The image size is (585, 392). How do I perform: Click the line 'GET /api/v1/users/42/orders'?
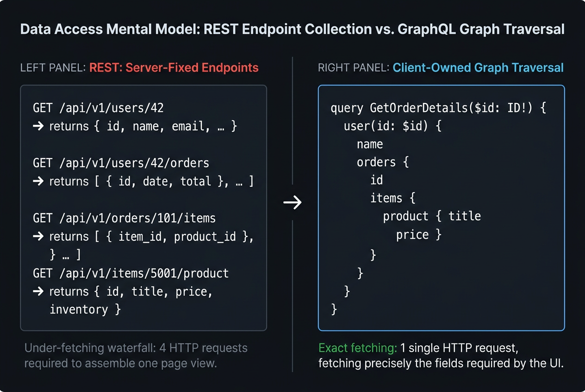(121, 163)
